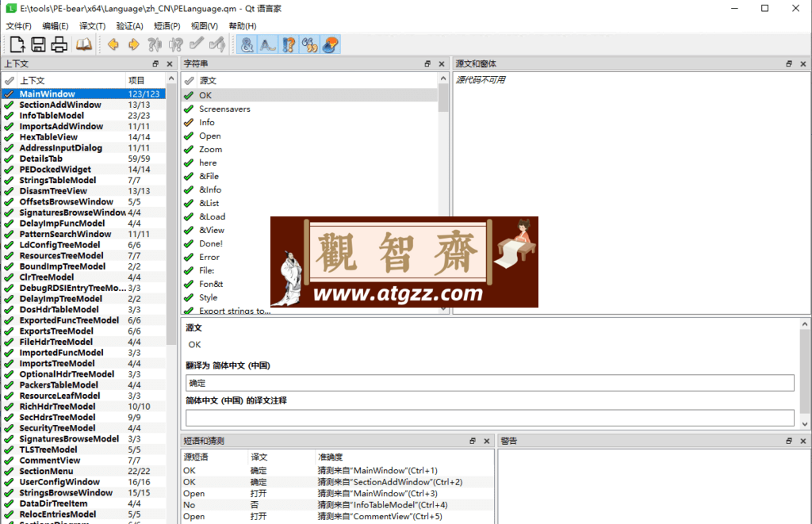This screenshot has width=812, height=524.
Task: Close the sources and forms panel
Action: point(802,63)
